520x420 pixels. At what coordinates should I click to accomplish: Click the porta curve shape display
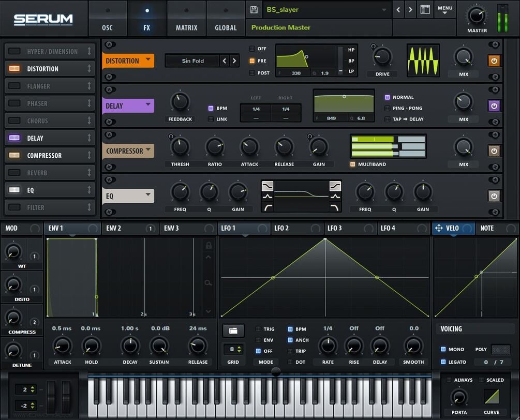pos(492,397)
